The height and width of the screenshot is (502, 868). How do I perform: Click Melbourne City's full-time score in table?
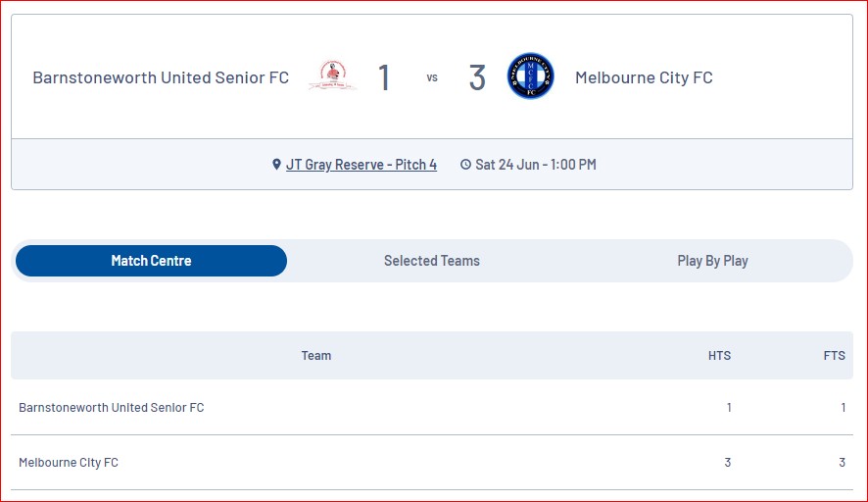842,462
